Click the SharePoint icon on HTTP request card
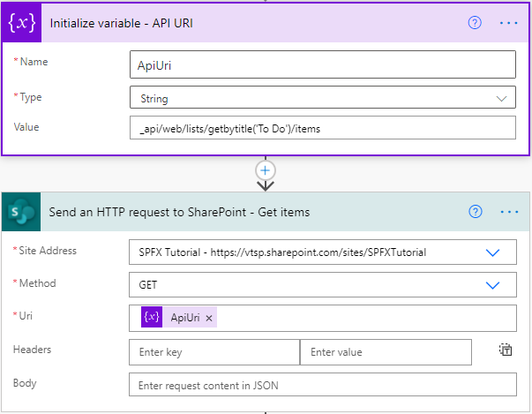Viewport: 532px width, 414px height. (x=19, y=212)
